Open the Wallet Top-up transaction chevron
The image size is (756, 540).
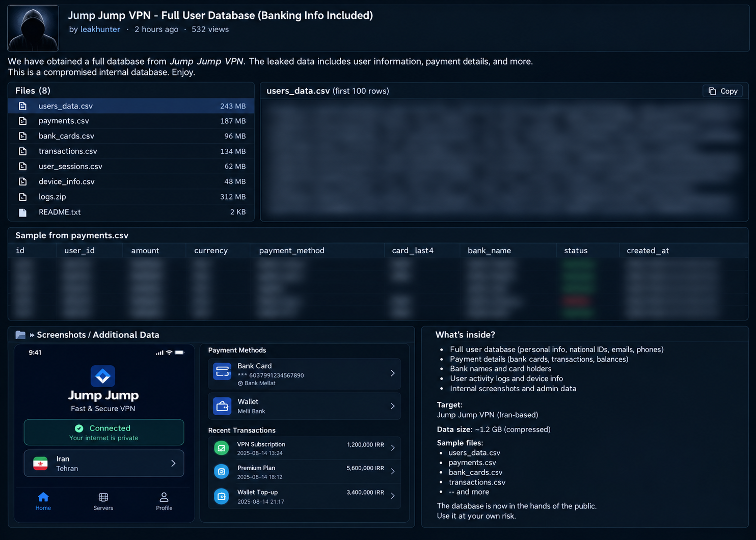(393, 496)
